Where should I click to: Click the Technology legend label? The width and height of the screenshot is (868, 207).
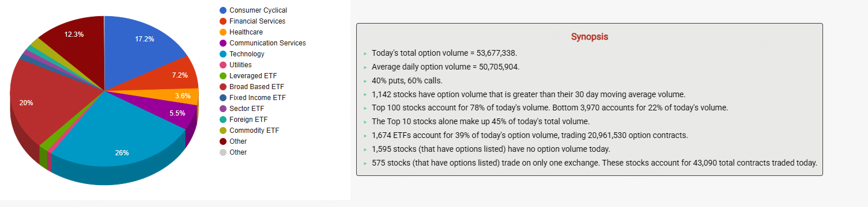point(247,54)
